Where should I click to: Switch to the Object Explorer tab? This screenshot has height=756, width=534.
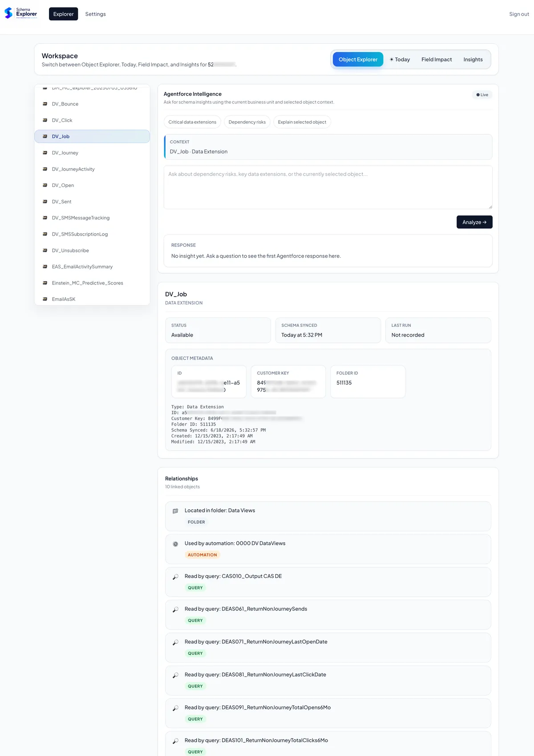coord(358,59)
